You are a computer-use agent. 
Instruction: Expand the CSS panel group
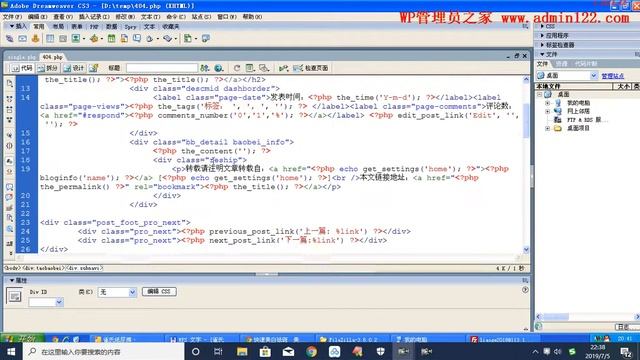point(542,26)
